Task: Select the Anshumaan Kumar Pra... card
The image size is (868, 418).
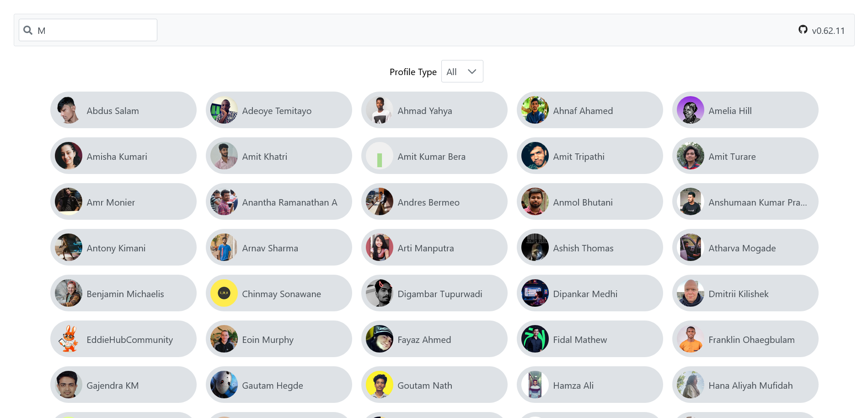Action: (x=745, y=201)
